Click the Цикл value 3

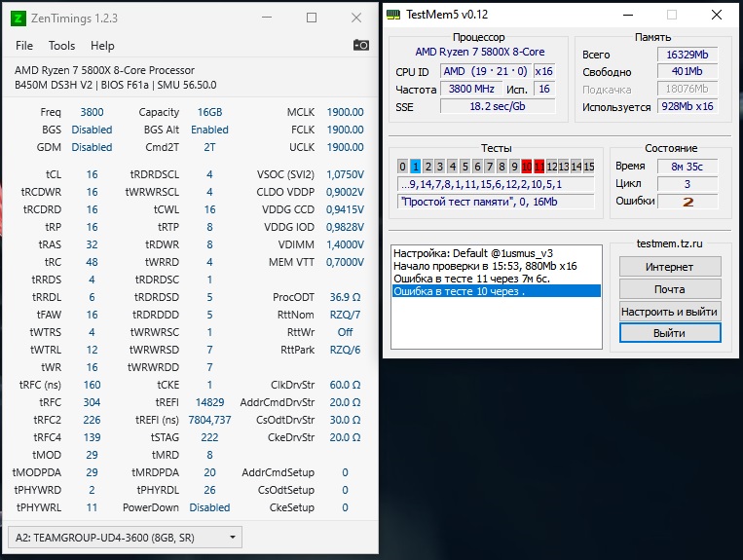coord(687,184)
